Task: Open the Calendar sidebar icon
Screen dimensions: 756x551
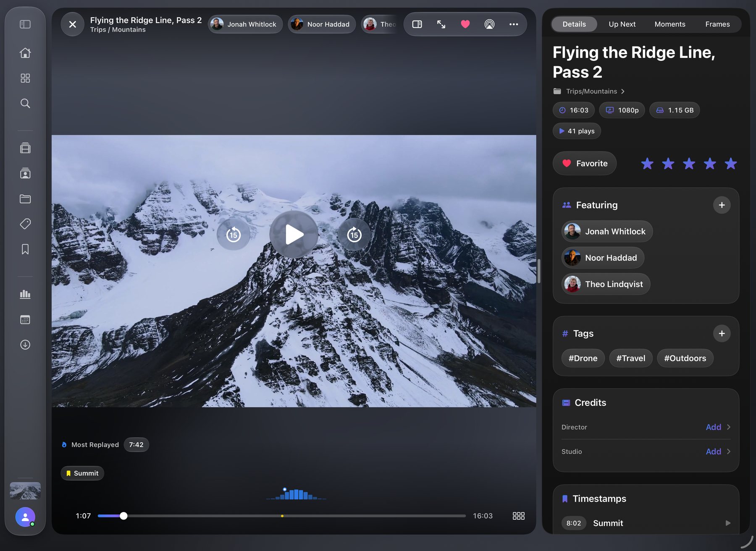Action: pyautogui.click(x=25, y=320)
